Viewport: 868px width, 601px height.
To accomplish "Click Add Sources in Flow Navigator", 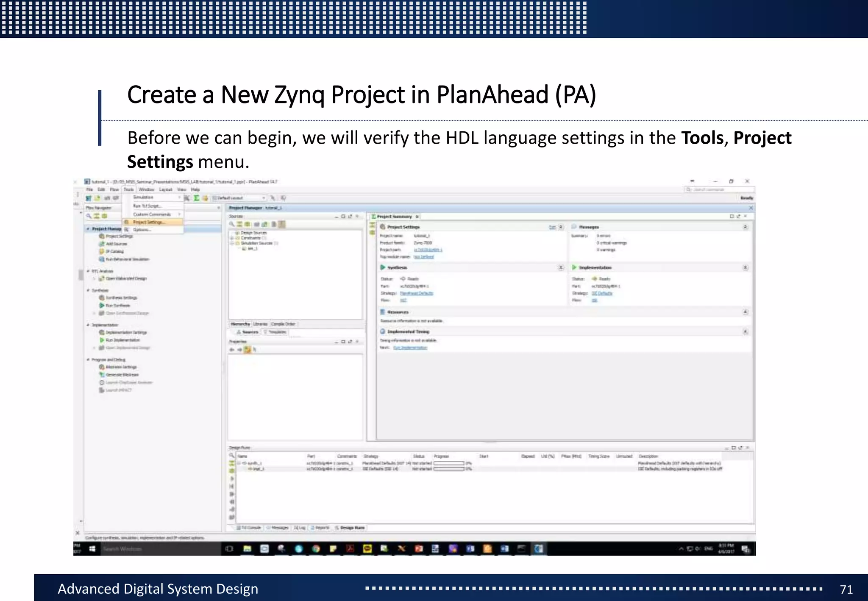I will [x=113, y=244].
